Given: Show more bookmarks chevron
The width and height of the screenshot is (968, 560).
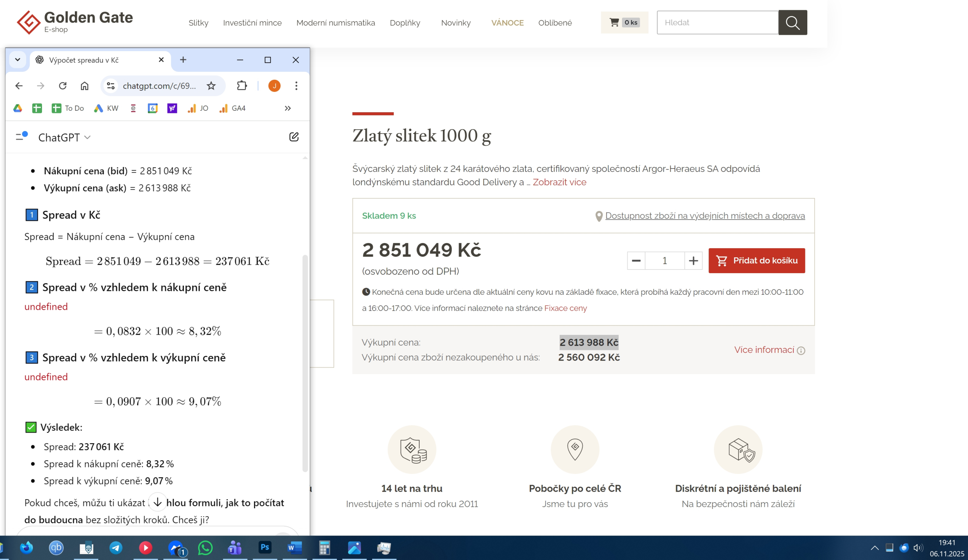Looking at the screenshot, I should (288, 108).
